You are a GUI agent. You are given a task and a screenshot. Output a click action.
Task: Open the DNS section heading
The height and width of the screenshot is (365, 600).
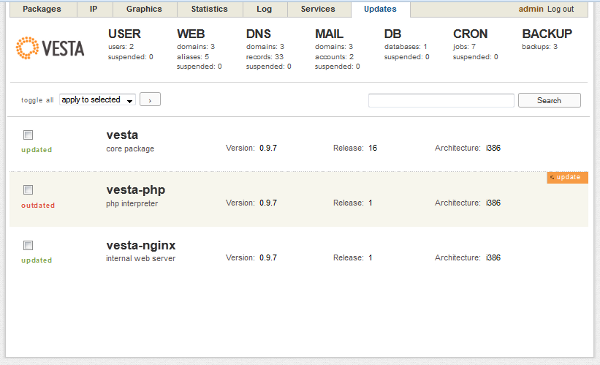click(258, 34)
